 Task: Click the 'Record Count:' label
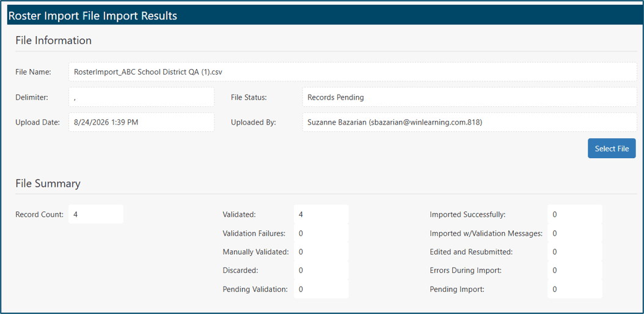(40, 214)
